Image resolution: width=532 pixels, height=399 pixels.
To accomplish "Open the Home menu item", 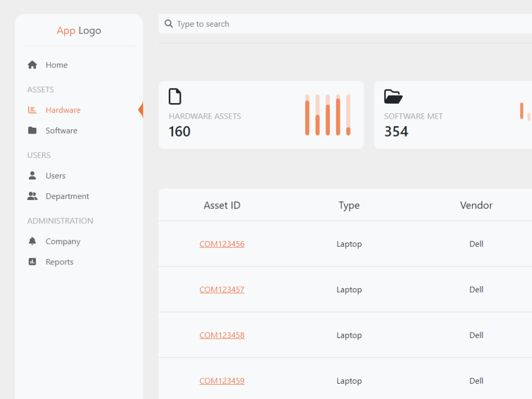I will click(x=57, y=65).
